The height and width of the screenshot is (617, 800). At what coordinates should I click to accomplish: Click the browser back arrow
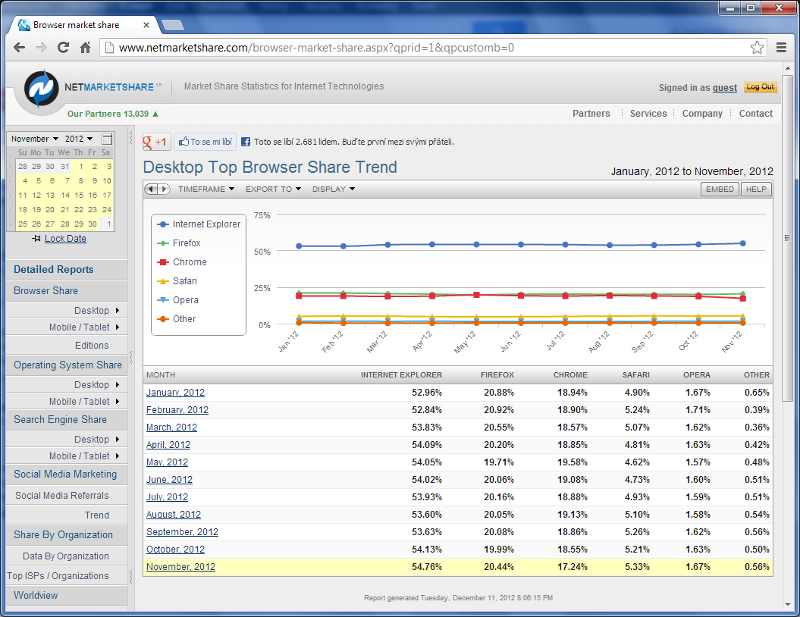coord(19,47)
